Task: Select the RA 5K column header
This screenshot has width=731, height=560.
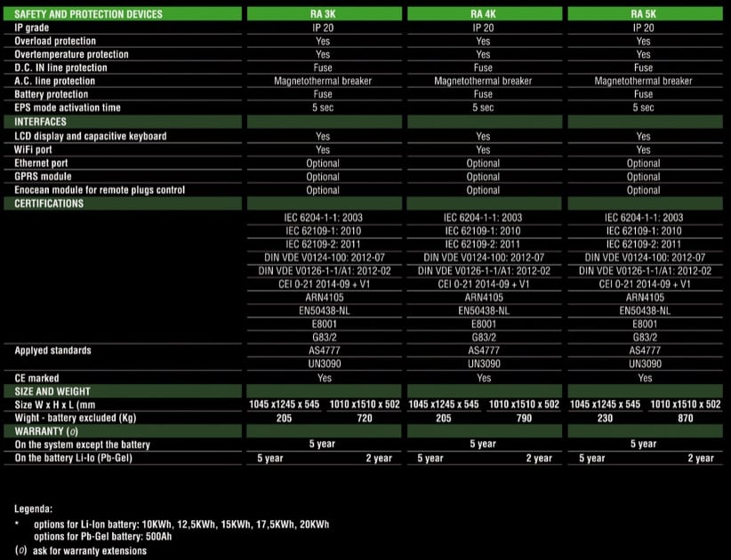Action: point(643,14)
